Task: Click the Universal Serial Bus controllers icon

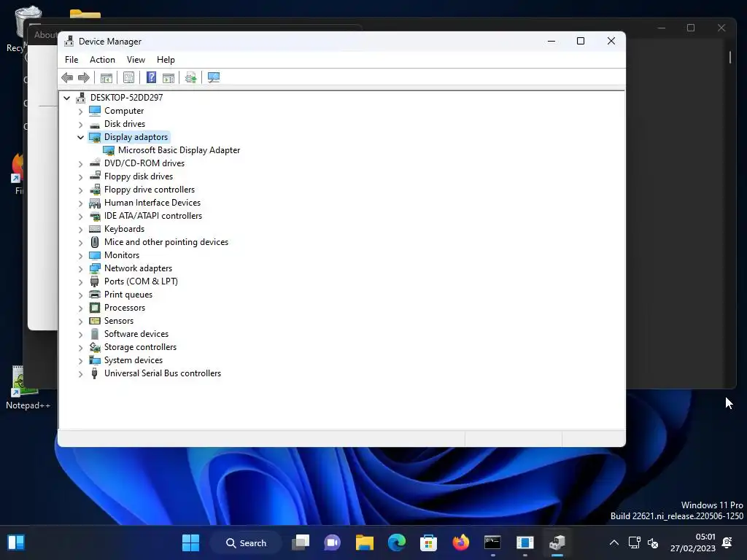Action: [x=95, y=373]
